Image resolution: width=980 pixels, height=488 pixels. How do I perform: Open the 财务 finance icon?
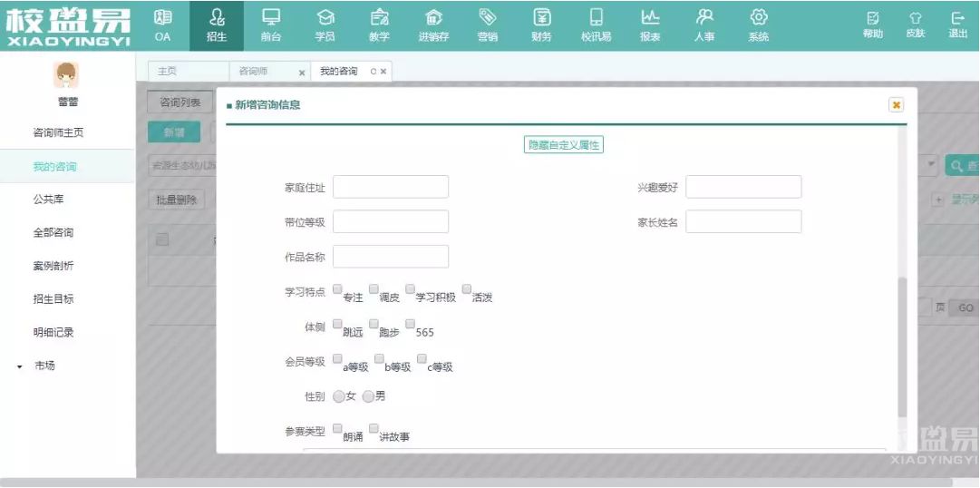[541, 17]
